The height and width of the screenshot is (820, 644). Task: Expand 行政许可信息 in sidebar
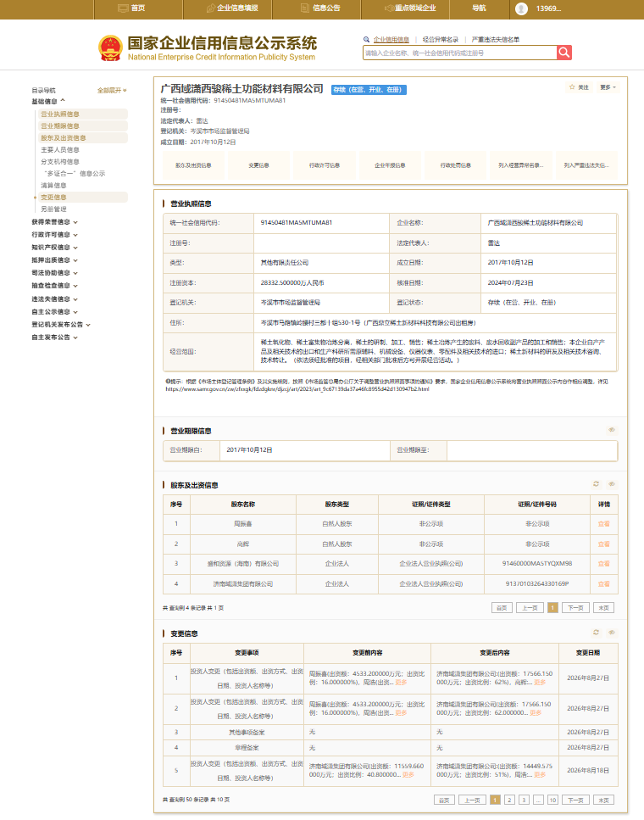tap(55, 235)
